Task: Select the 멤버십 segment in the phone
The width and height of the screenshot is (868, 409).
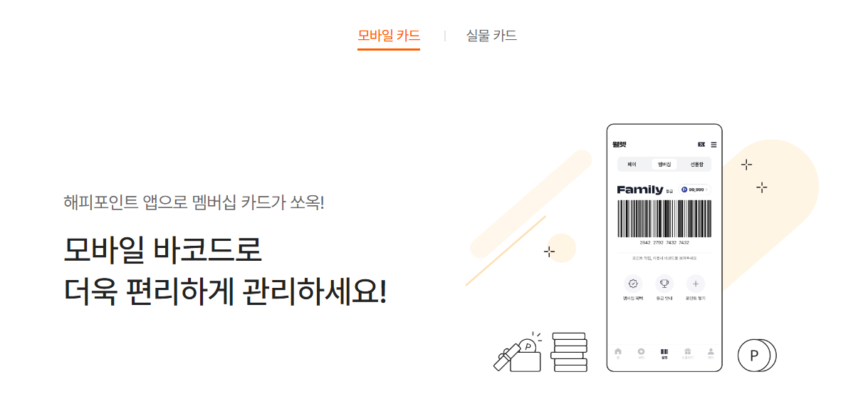Action: (x=664, y=165)
